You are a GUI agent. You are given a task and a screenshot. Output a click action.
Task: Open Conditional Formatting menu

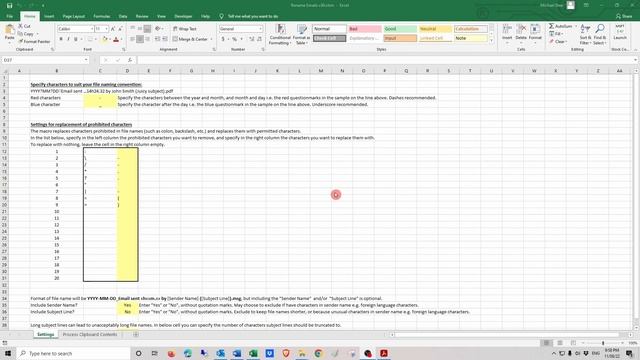[x=280, y=34]
